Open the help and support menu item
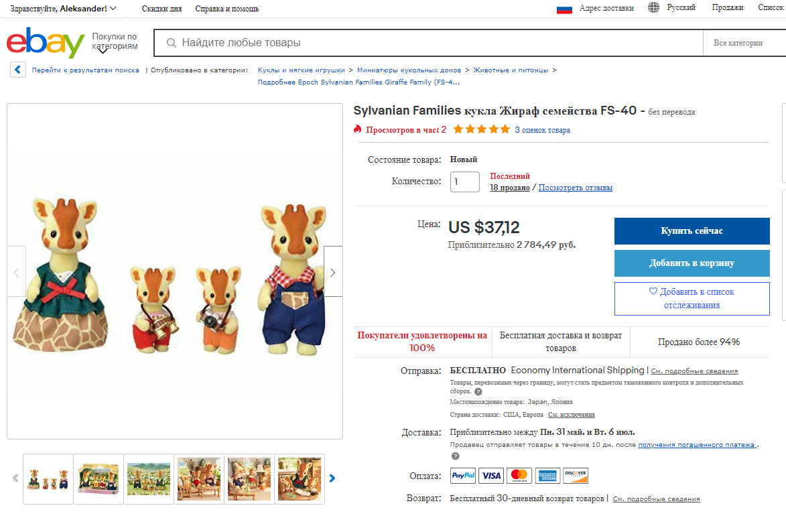 [x=226, y=9]
